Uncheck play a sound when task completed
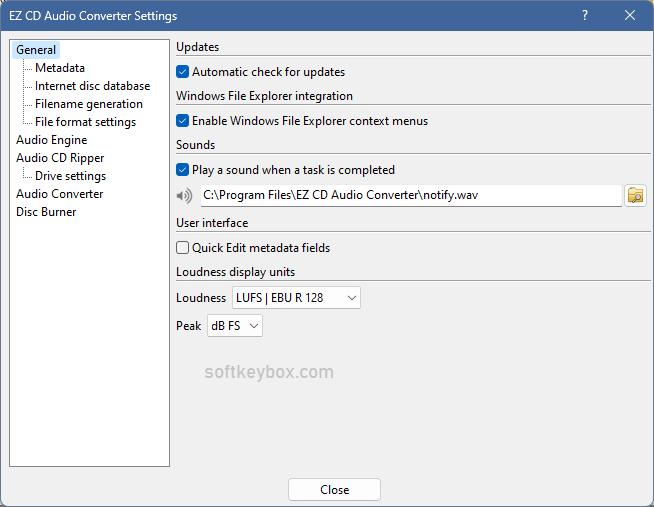 (182, 170)
